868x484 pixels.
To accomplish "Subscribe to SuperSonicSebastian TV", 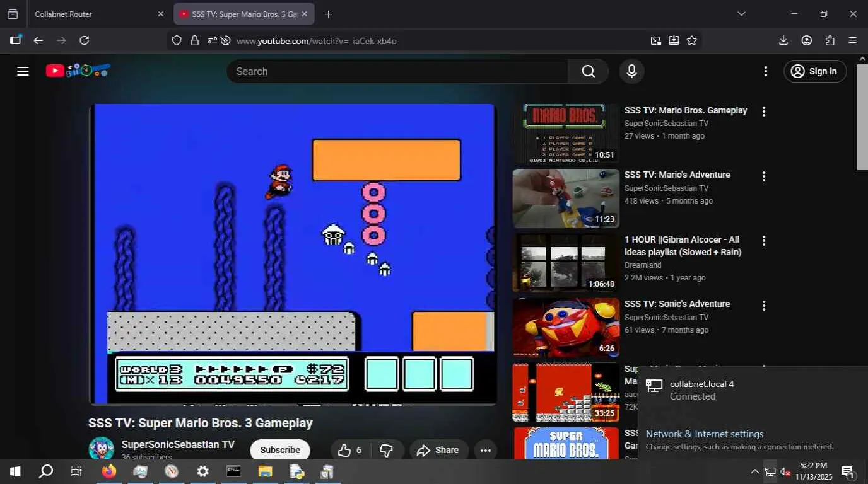I will coord(280,450).
